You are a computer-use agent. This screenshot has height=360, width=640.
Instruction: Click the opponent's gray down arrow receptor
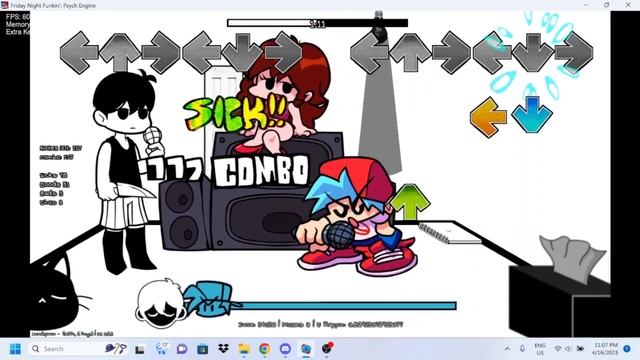pyautogui.click(x=242, y=52)
